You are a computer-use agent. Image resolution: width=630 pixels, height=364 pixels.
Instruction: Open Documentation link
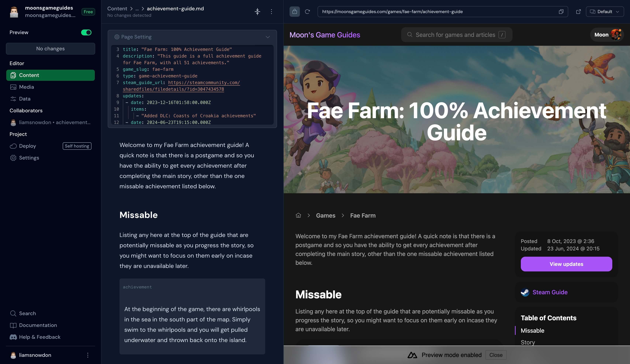(51, 325)
